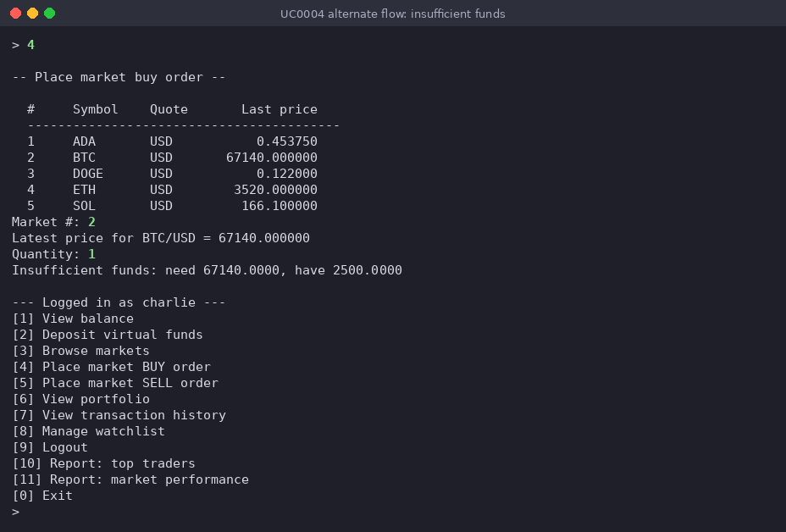Click the ETH price value 3520.000000
The width and height of the screenshot is (786, 532).
click(x=275, y=190)
